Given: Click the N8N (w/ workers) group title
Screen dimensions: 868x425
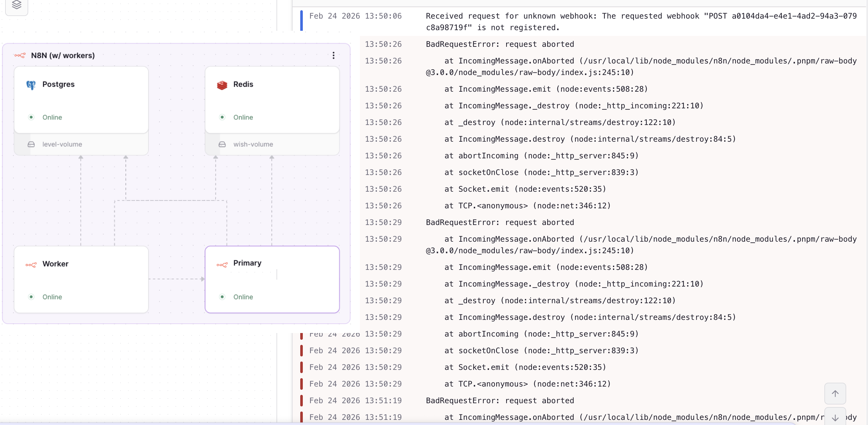Looking at the screenshot, I should click(x=63, y=55).
